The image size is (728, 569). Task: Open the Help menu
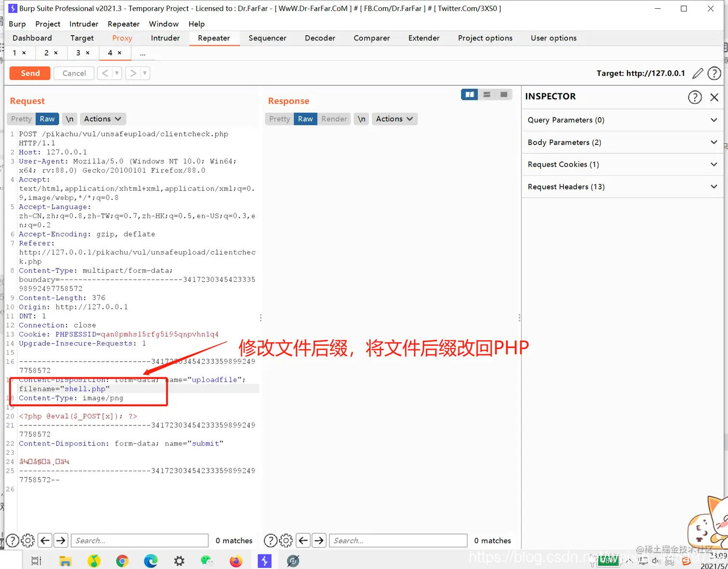point(196,24)
